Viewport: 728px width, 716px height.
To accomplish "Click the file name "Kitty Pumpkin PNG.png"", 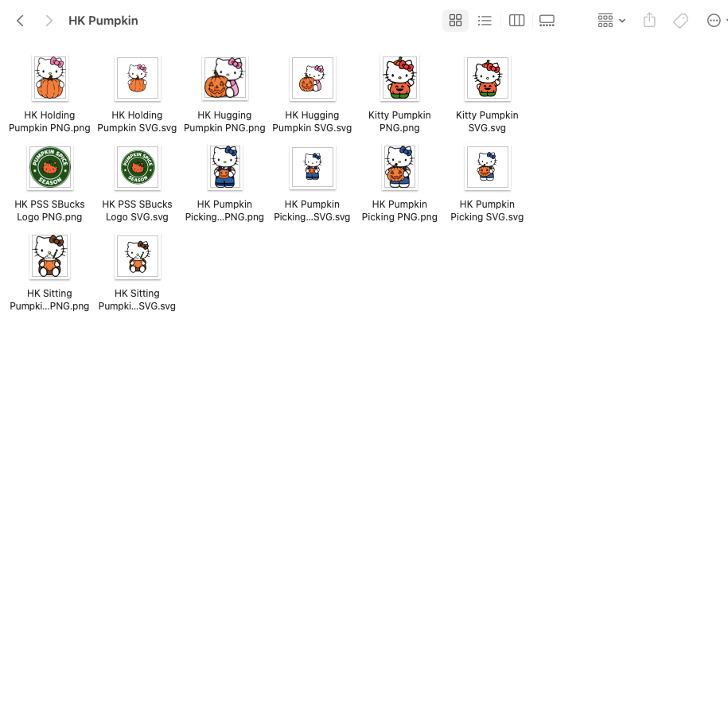I will (399, 122).
